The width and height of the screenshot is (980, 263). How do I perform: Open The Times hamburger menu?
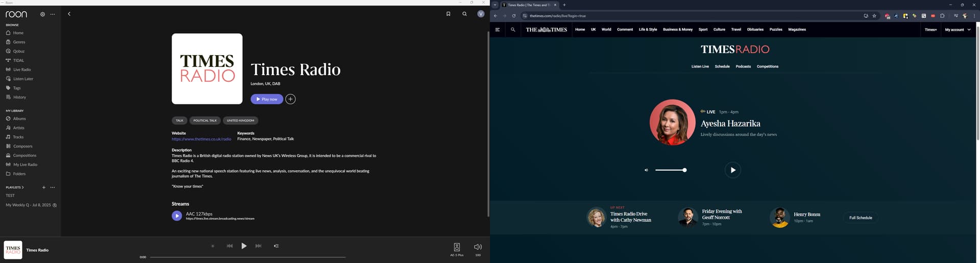coord(497,30)
